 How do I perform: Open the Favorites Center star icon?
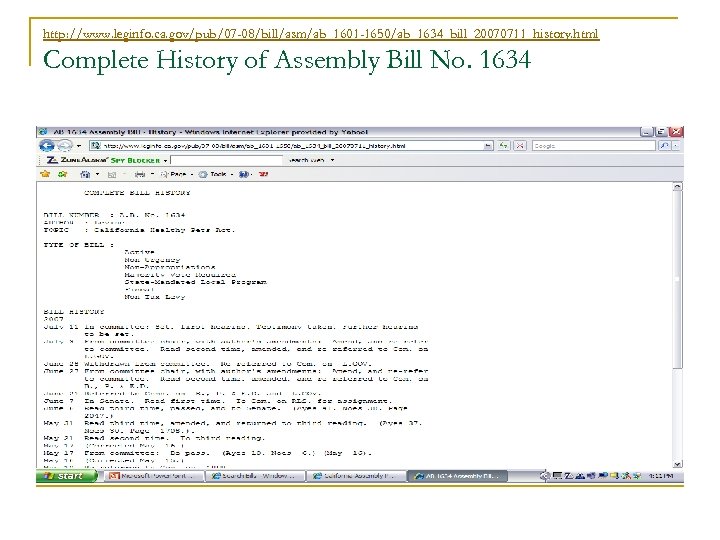point(45,174)
